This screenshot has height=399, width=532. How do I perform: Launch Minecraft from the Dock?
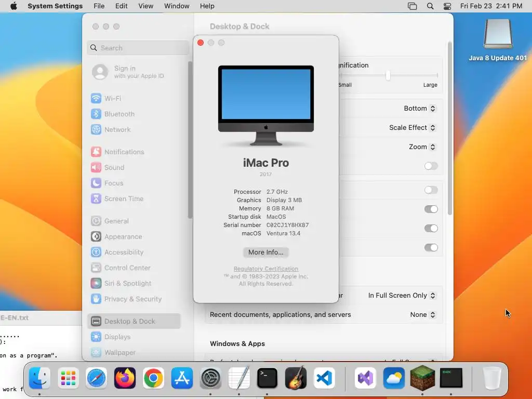(422, 378)
